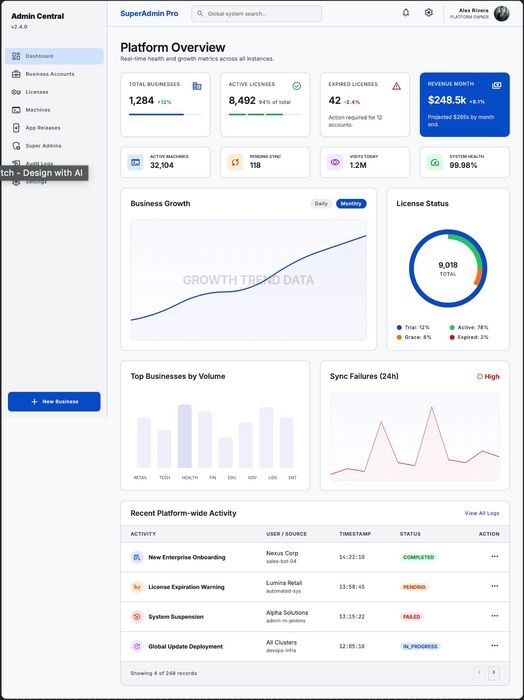Click the License Status donut chart
The height and width of the screenshot is (700, 524).
(x=448, y=268)
